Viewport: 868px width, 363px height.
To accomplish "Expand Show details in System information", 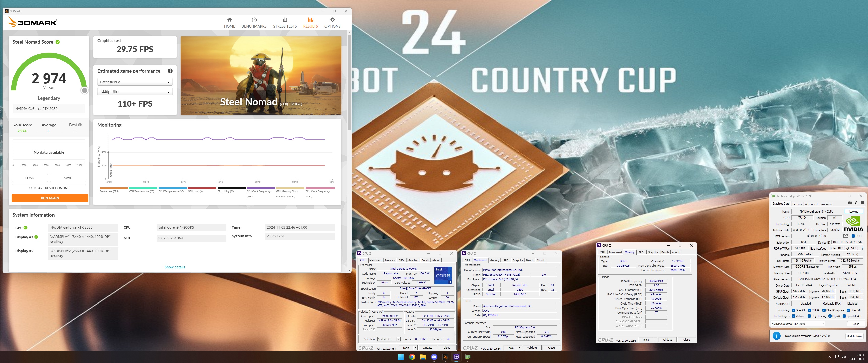I will tap(175, 267).
